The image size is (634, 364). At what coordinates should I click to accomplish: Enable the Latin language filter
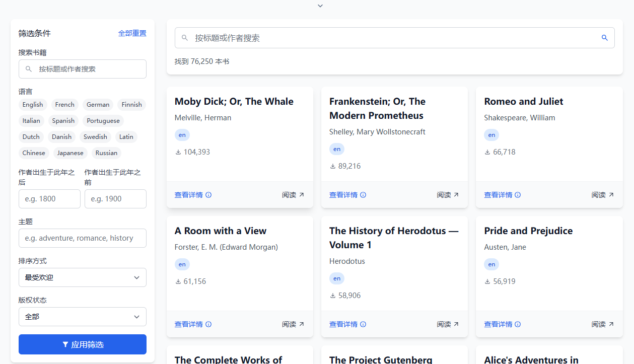pyautogui.click(x=126, y=137)
